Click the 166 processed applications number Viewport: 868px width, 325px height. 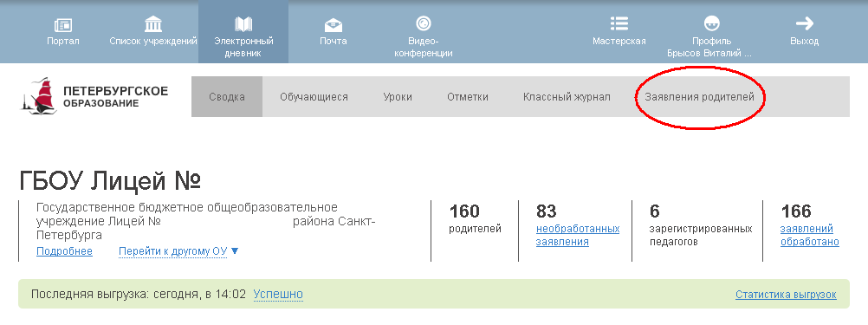pyautogui.click(x=795, y=211)
